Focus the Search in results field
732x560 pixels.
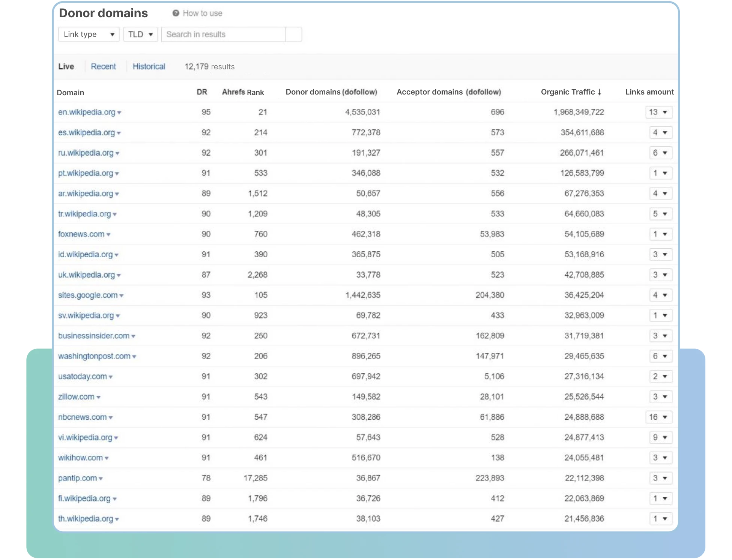click(x=223, y=35)
